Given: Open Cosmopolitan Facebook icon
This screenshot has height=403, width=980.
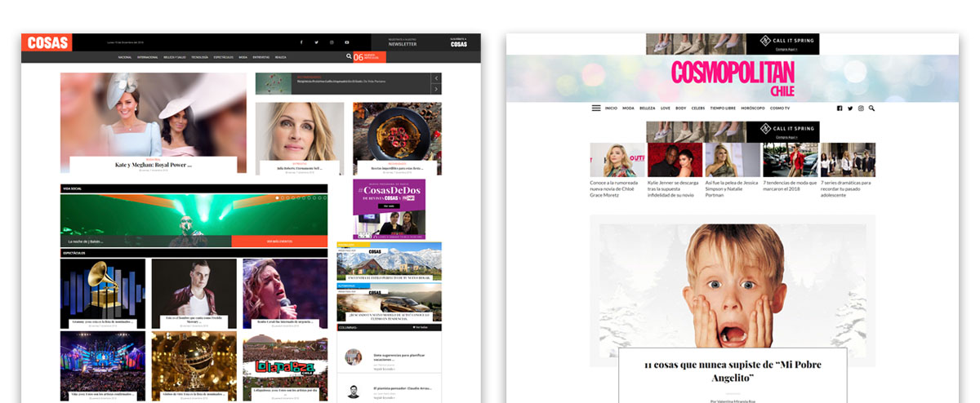Looking at the screenshot, I should coord(840,108).
